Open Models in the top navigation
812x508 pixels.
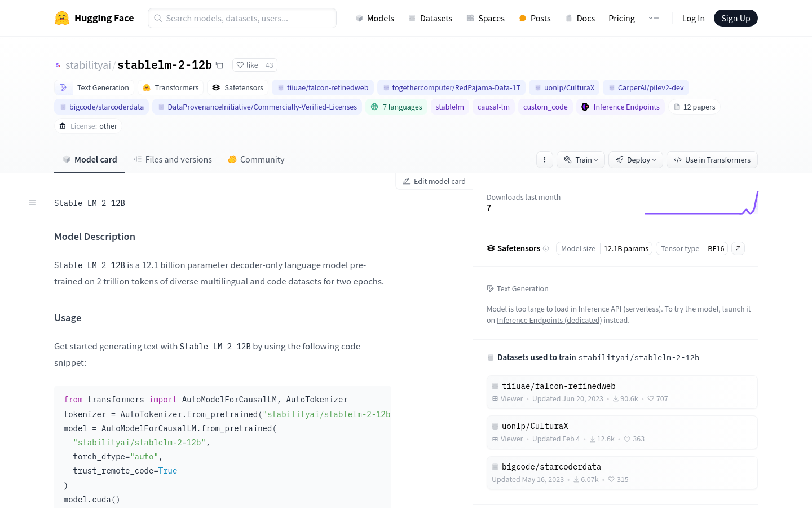374,18
